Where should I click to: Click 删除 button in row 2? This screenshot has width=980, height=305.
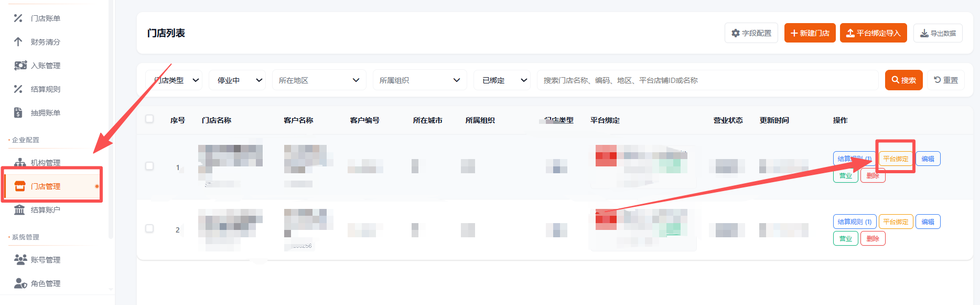(x=873, y=238)
